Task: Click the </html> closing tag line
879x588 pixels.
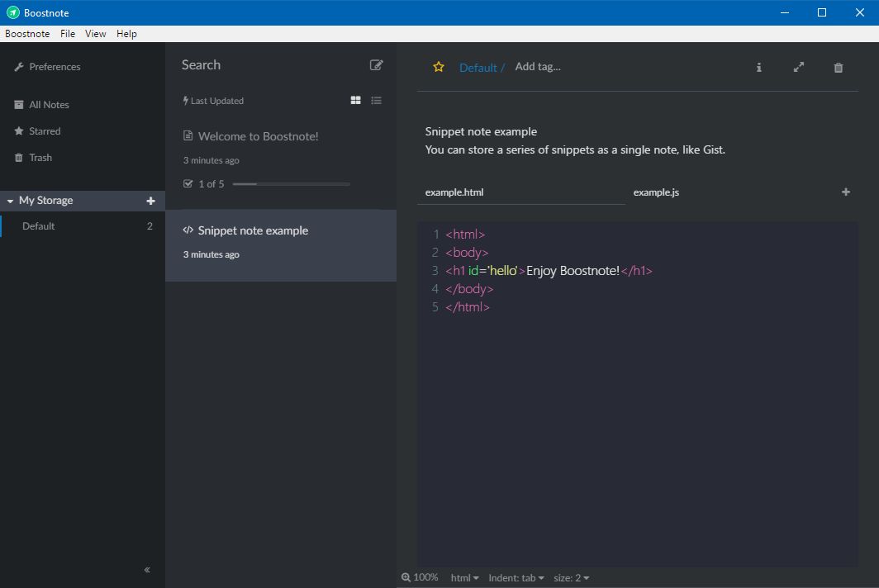Action: [x=468, y=307]
